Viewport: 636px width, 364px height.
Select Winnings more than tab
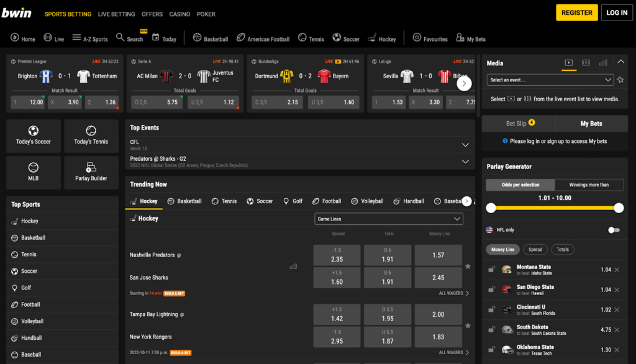[x=589, y=184]
